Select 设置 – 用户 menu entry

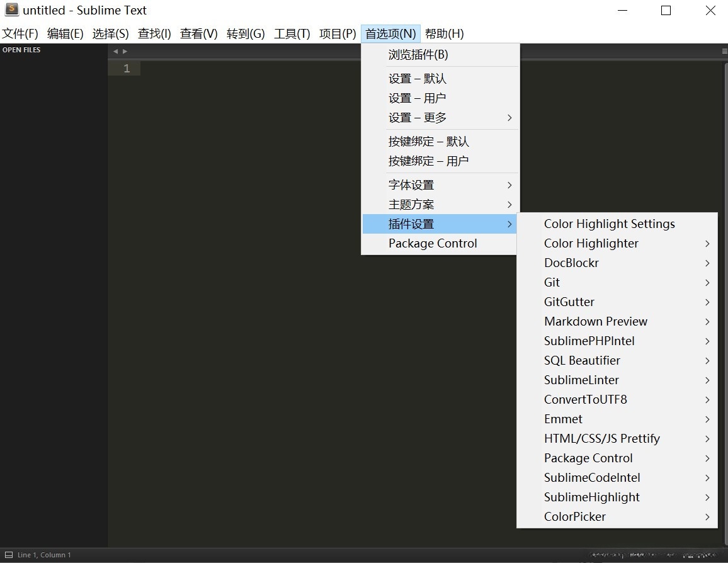(x=417, y=98)
